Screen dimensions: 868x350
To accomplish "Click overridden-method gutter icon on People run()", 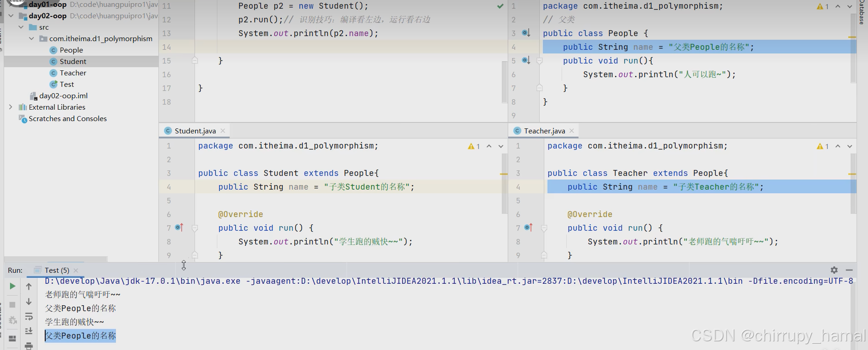I will click(526, 60).
